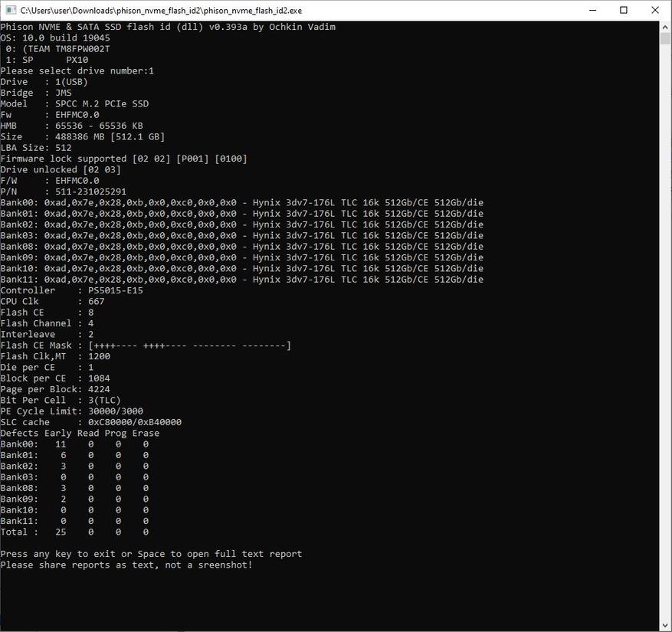Click drive entry '1: SP PX10'

(48, 60)
